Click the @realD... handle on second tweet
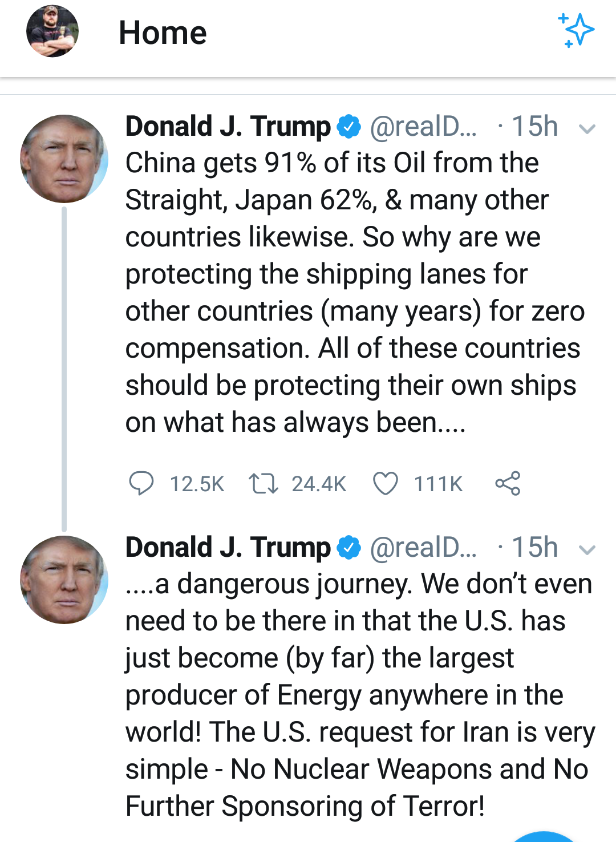The width and height of the screenshot is (616, 842). click(423, 548)
